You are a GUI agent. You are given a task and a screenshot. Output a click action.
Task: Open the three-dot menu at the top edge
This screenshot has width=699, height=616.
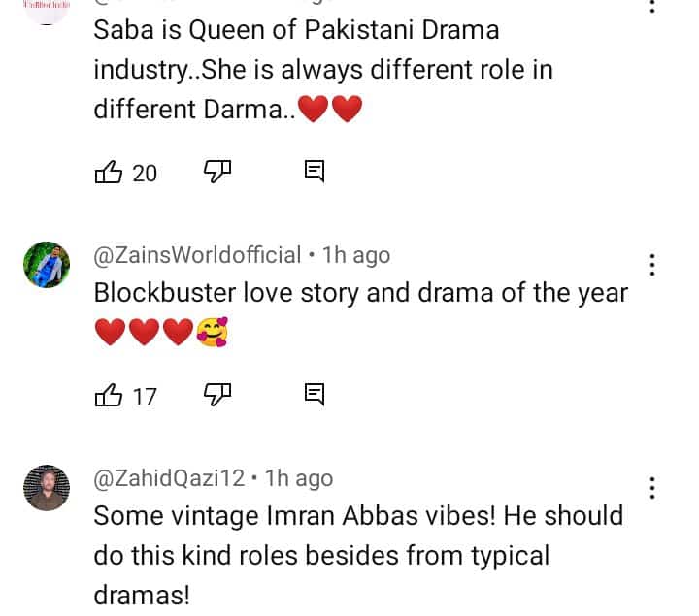(652, 4)
